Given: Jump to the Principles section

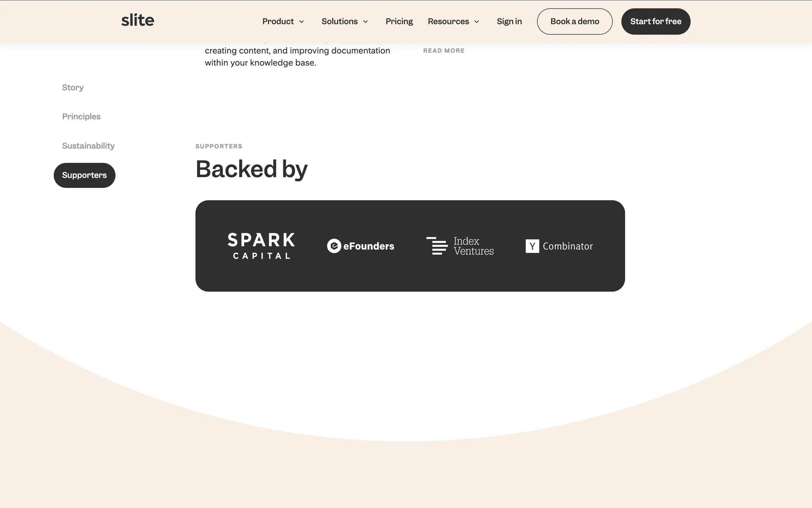Looking at the screenshot, I should pos(81,116).
